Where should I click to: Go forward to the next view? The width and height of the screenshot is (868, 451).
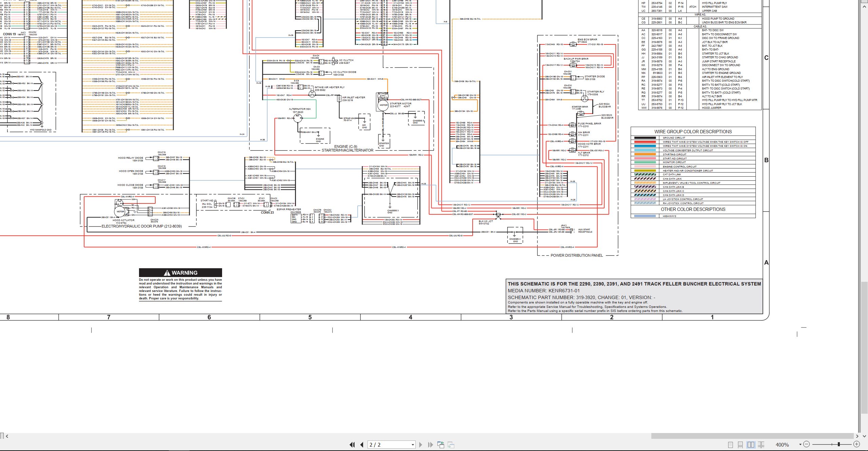(451, 445)
